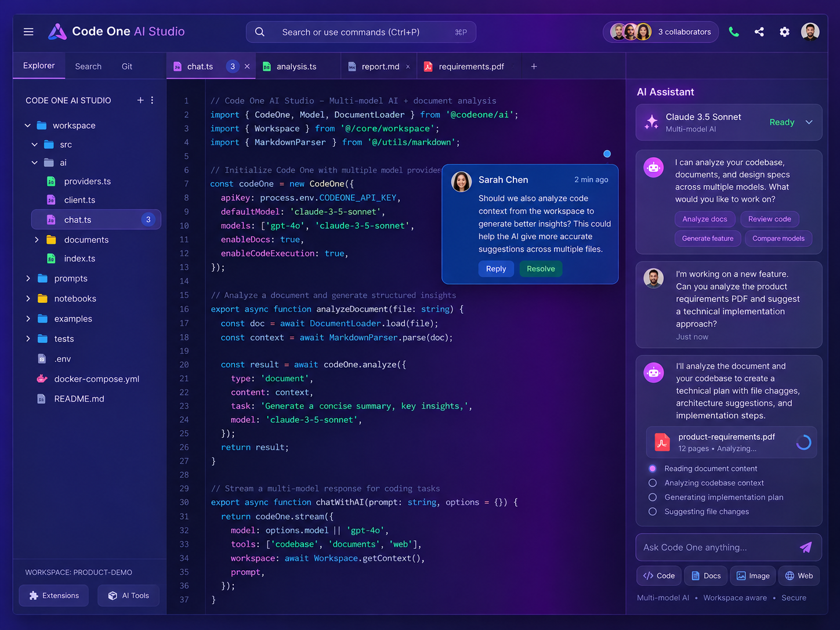Click the PDF analyzing progress spinner
Viewport: 840px width, 630px height.
[x=803, y=443]
